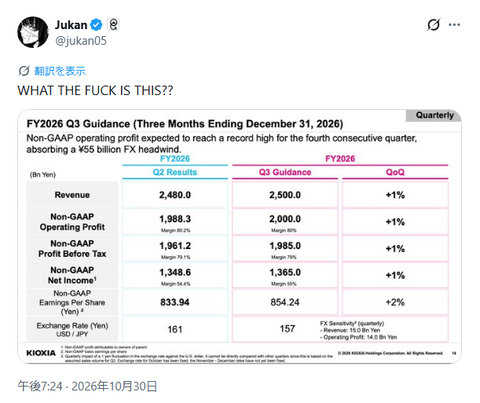Open Jukan's profile avatar picture
Viewport: 480px width, 403px height.
coord(33,32)
